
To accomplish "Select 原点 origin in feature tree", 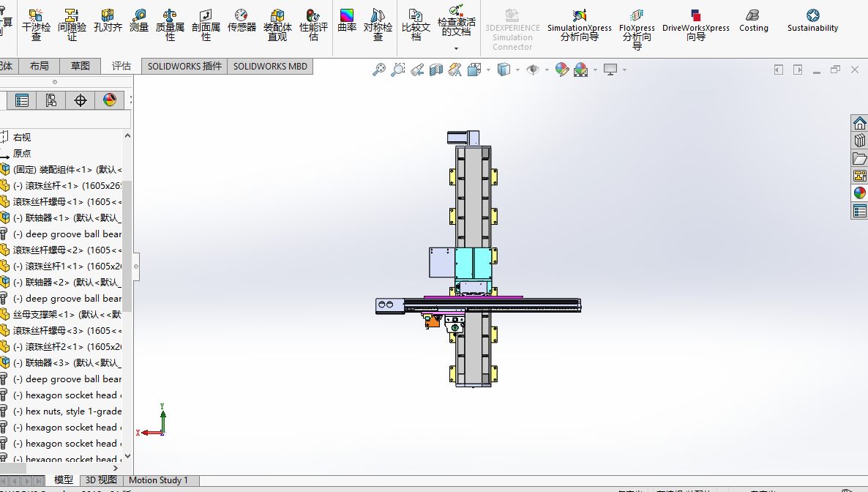I will (22, 154).
